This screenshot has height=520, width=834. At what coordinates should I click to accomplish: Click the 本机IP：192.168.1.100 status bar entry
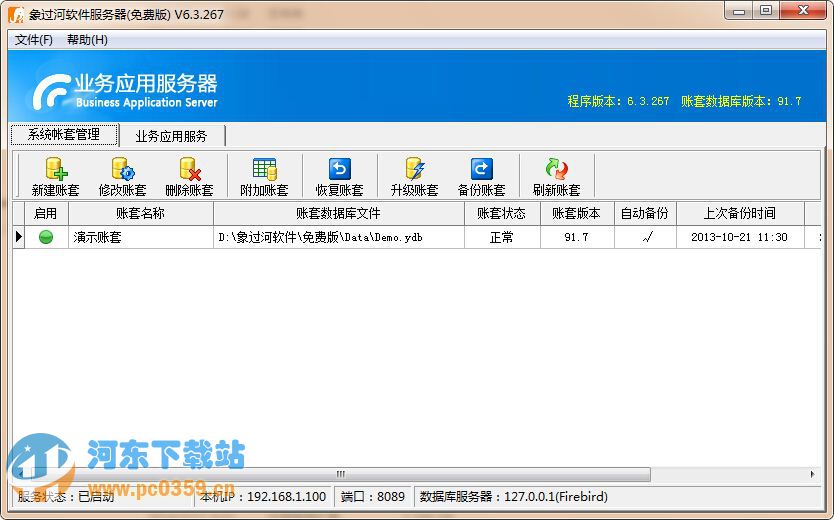click(263, 497)
